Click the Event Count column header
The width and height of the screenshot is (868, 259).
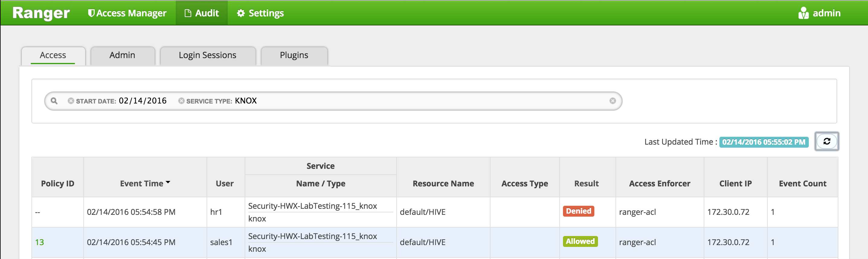pyautogui.click(x=802, y=183)
